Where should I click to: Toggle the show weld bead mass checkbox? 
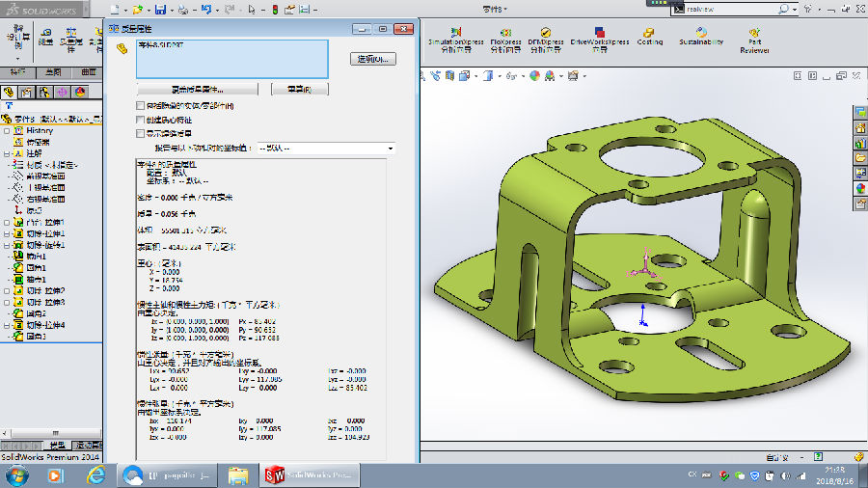(x=141, y=133)
